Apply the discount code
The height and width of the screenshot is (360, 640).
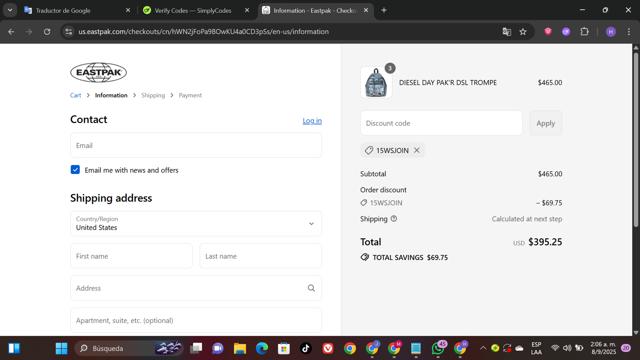coord(546,123)
